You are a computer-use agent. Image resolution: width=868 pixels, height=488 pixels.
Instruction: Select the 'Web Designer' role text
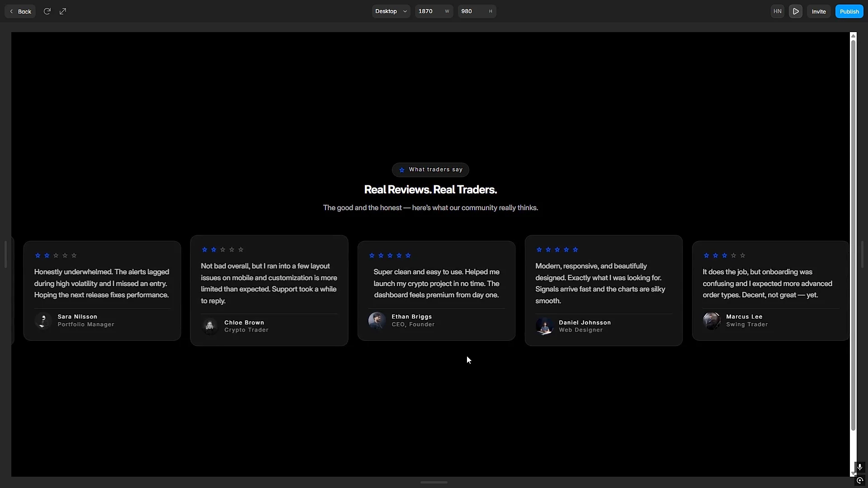click(x=580, y=330)
